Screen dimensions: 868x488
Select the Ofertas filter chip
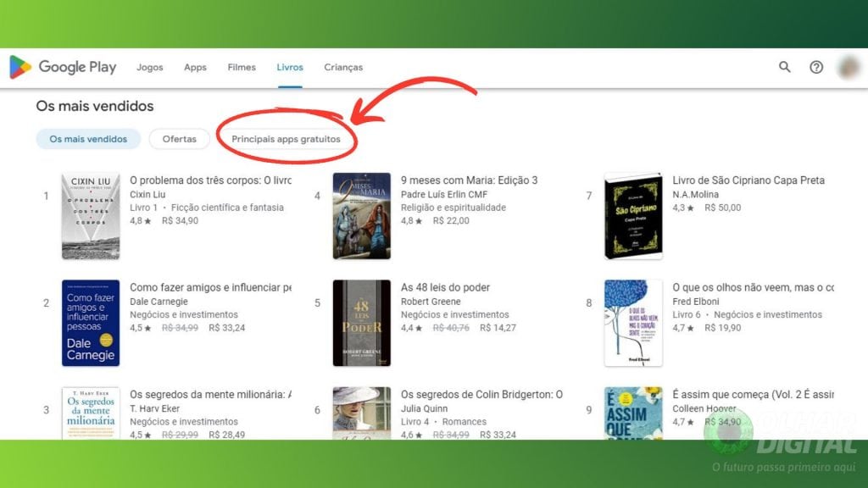coord(180,139)
